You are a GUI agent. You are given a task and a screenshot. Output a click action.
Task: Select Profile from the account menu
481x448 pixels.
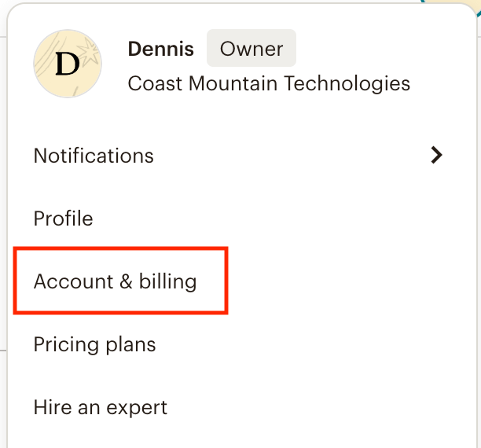[x=64, y=218]
